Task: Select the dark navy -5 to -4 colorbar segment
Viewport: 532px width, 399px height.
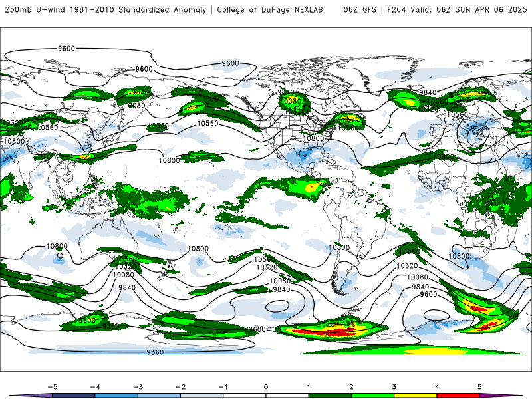Action: 74,396
